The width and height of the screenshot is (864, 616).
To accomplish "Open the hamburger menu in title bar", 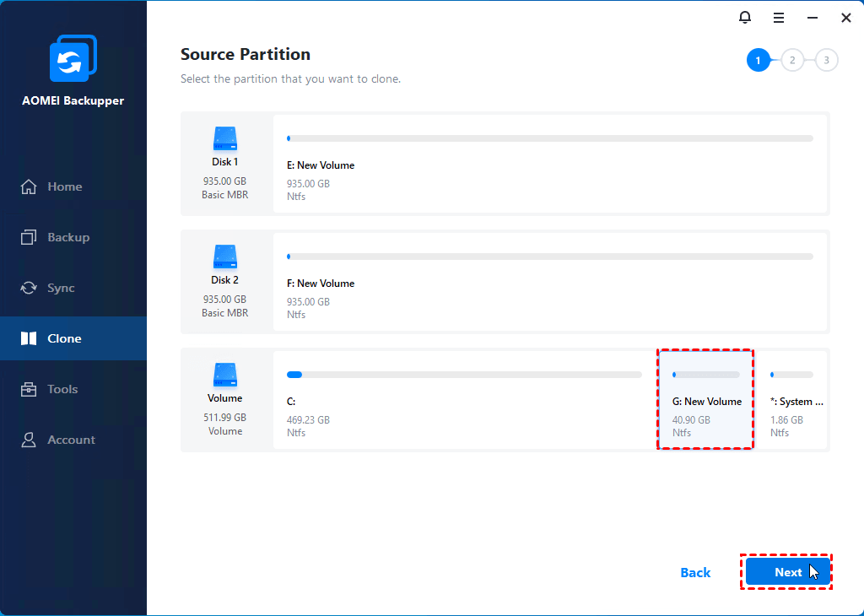I will click(779, 17).
